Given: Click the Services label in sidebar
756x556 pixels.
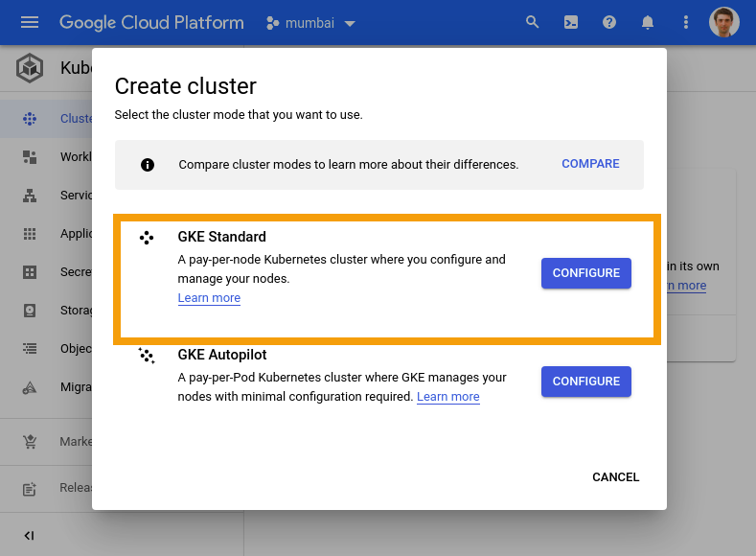Looking at the screenshot, I should [x=76, y=196].
